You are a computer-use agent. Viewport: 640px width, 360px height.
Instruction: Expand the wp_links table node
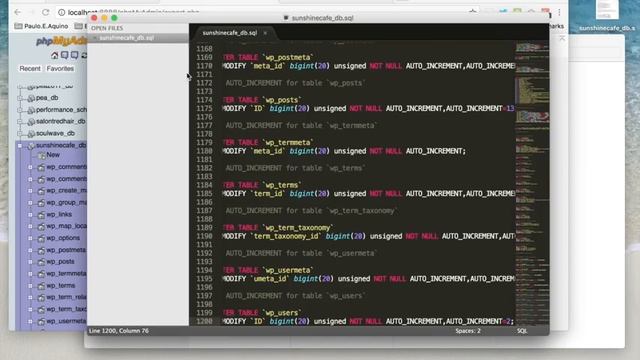point(30,214)
